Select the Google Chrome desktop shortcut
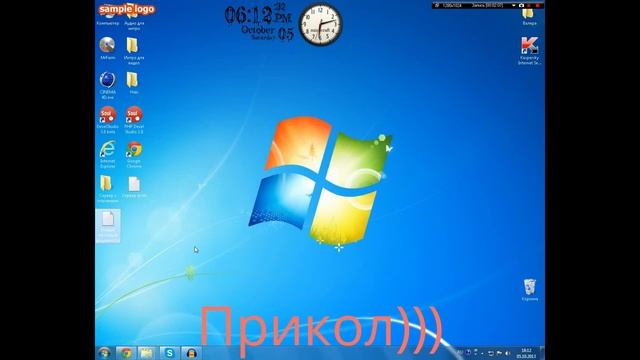Image resolution: width=640 pixels, height=360 pixels. coord(133,154)
